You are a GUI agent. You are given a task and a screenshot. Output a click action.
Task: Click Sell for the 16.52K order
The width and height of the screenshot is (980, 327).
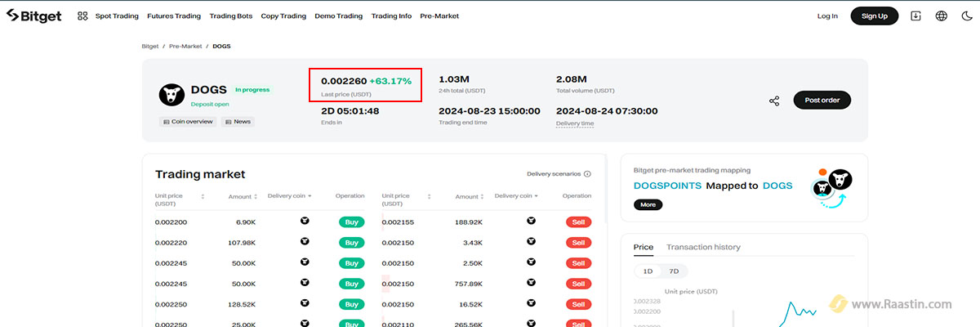pyautogui.click(x=578, y=304)
